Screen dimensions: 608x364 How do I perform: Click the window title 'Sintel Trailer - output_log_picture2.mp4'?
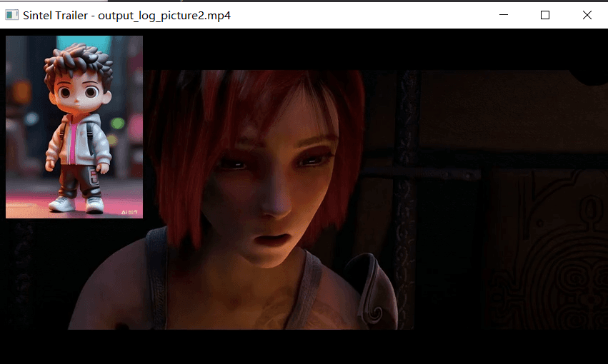(x=126, y=16)
